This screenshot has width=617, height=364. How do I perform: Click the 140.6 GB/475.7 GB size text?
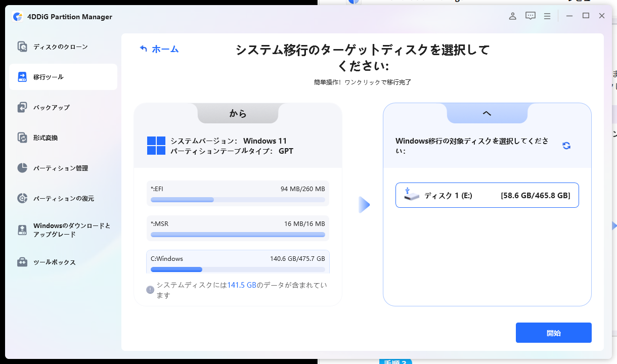point(297,258)
